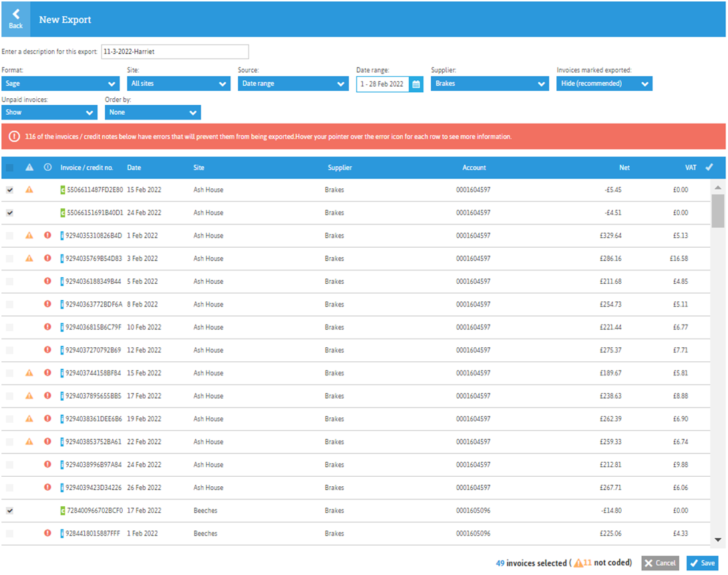Tick checkbox for invoice 9294036188349B44
This screenshot has height=575, width=728.
click(x=10, y=281)
